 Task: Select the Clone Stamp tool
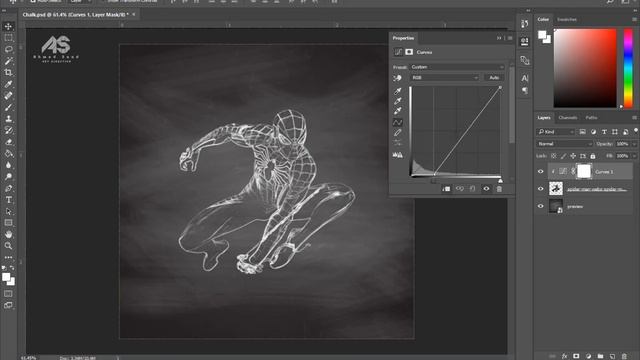tap(8, 119)
